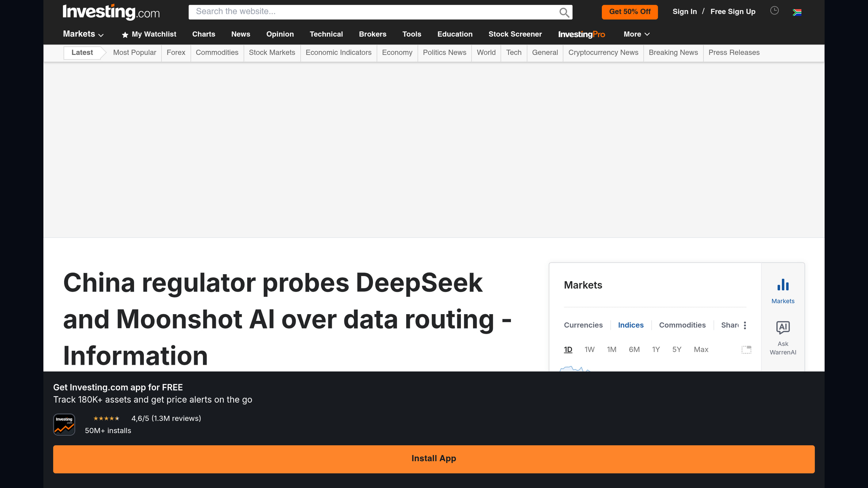
Task: Open the Press Releases tab
Action: 734,53
